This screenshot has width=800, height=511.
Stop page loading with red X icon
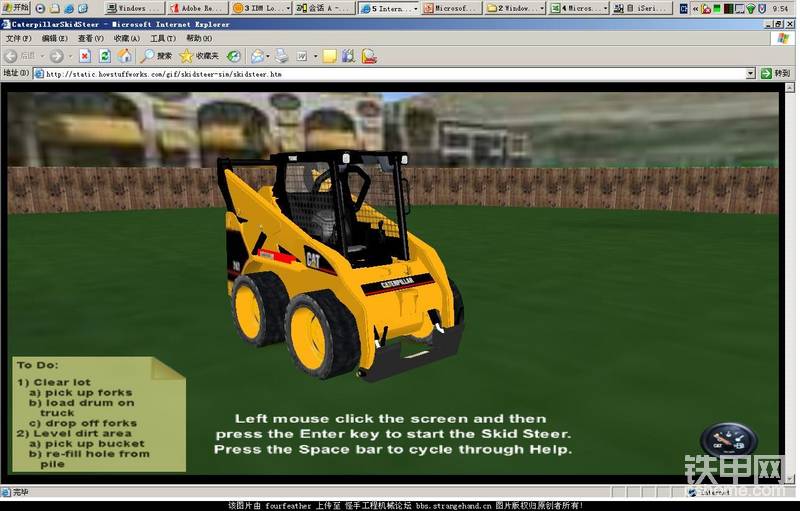(x=85, y=56)
